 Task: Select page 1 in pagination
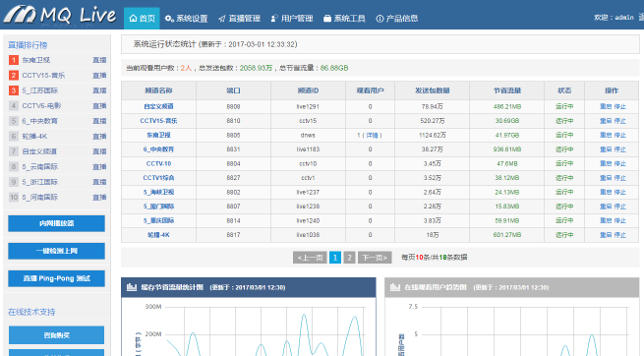pyautogui.click(x=335, y=258)
